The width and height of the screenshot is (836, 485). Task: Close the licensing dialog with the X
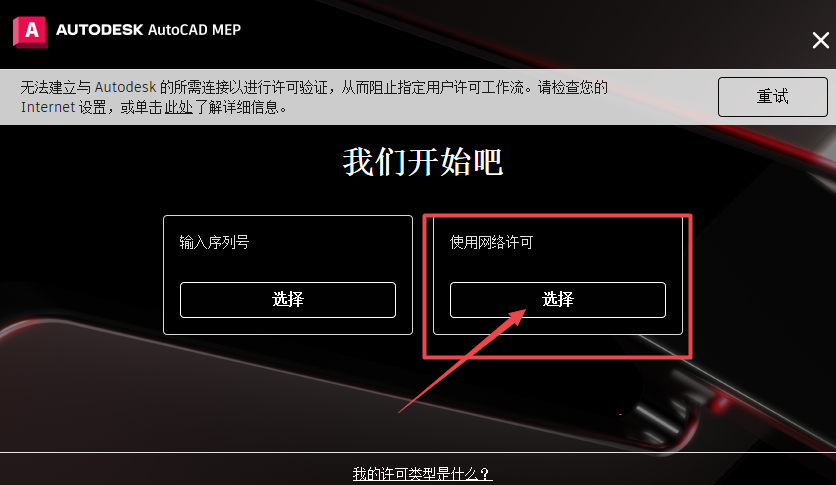pyautogui.click(x=821, y=40)
